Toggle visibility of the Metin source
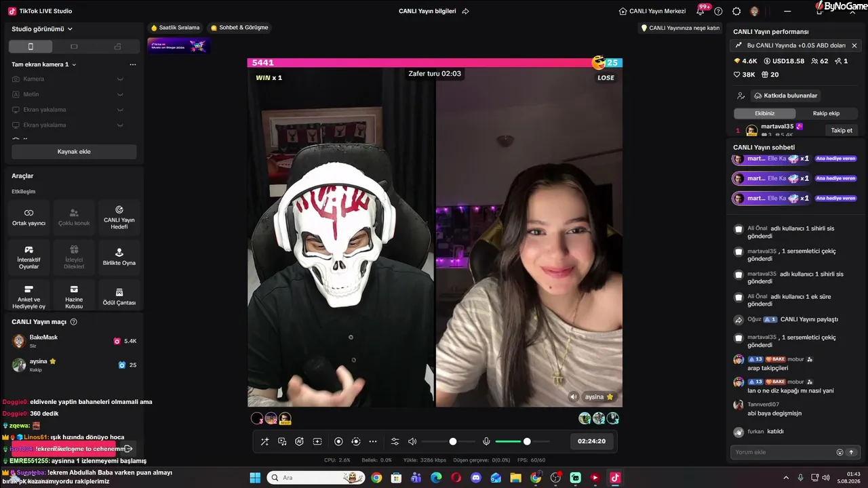 (120, 94)
